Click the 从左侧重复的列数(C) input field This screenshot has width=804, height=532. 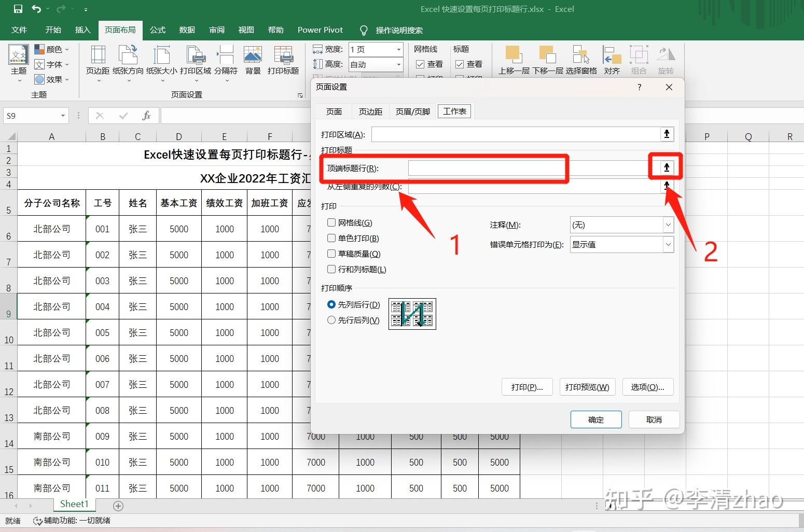click(534, 187)
